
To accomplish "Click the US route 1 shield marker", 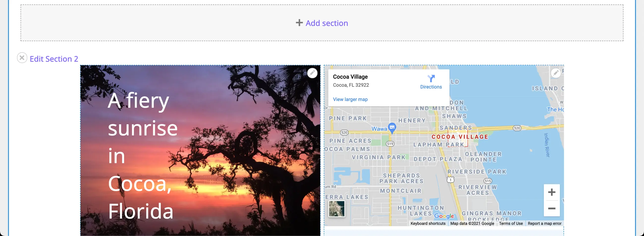I will (450, 180).
